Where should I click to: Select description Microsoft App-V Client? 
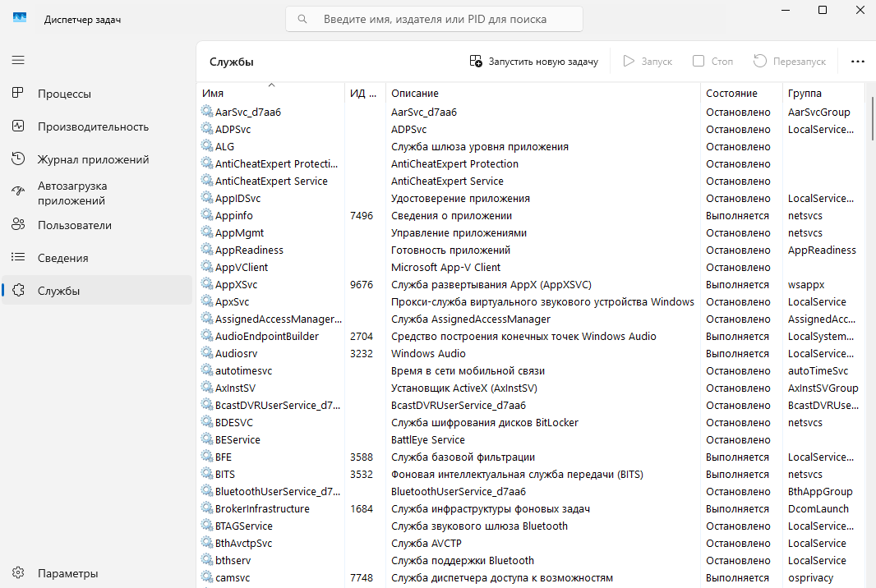(x=445, y=267)
